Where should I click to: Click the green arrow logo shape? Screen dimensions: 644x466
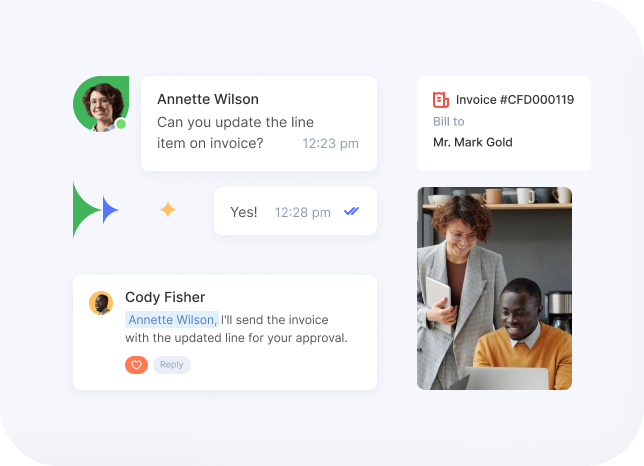[84, 210]
